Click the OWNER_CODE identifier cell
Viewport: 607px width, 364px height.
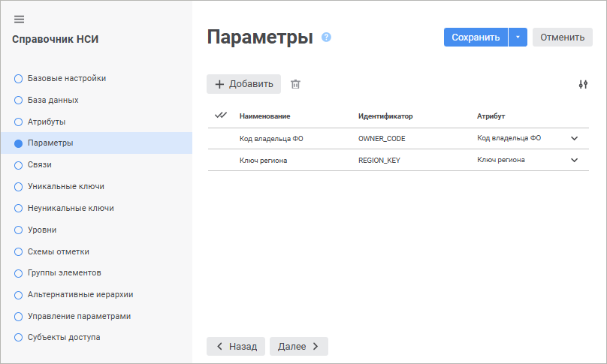pyautogui.click(x=382, y=139)
